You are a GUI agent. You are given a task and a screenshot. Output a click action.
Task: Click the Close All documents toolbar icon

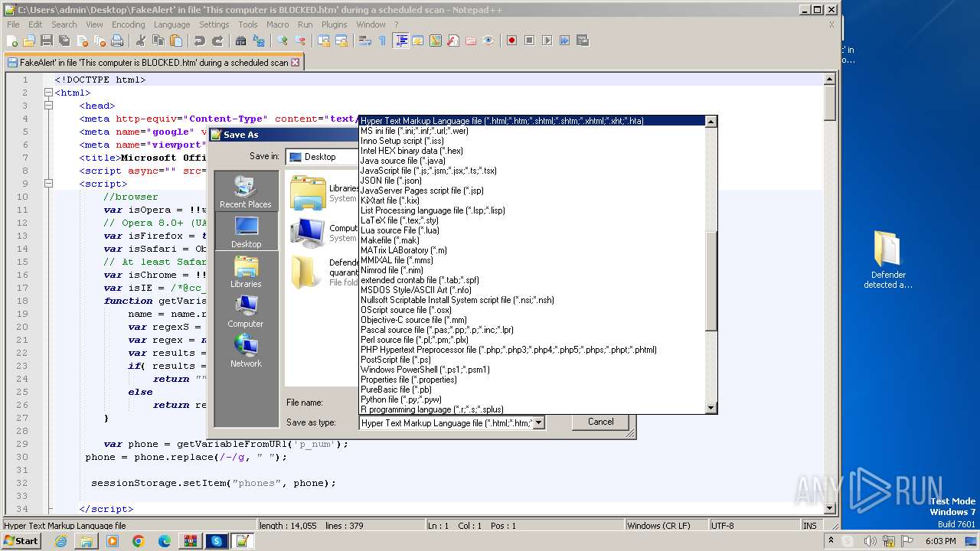point(100,41)
